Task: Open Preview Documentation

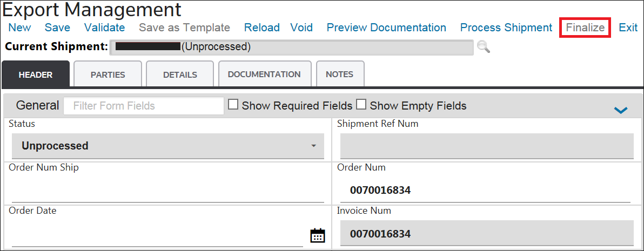Action: coord(386,28)
